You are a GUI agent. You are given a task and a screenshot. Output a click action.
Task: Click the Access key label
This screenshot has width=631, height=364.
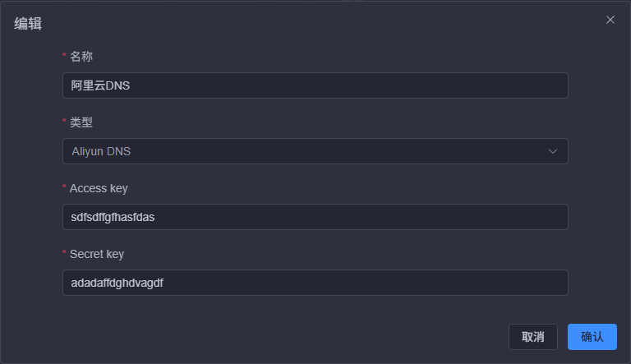pyautogui.click(x=99, y=188)
